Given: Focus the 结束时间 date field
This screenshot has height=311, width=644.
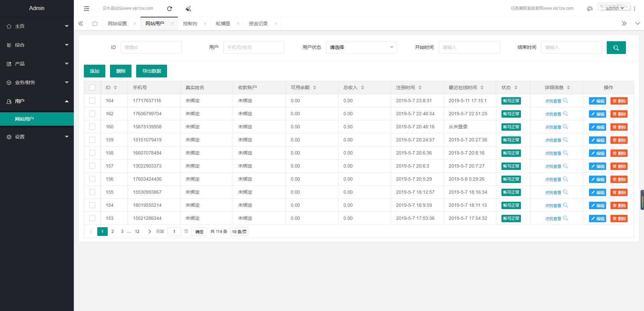Looking at the screenshot, I should pyautogui.click(x=572, y=47).
